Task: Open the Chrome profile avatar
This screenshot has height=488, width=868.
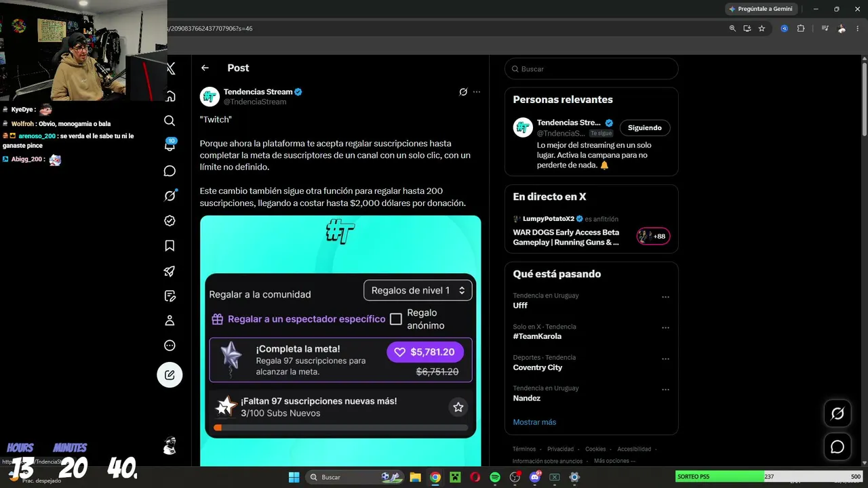Action: click(842, 28)
